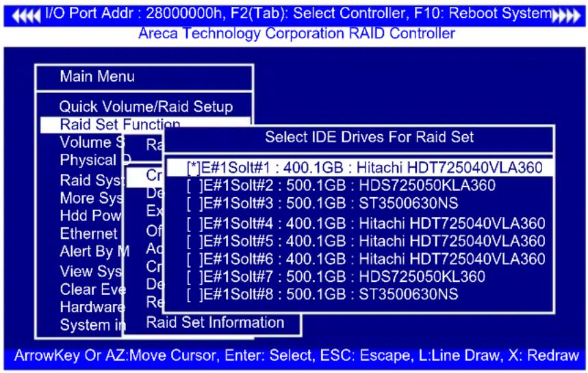Open Quick Volume/Raid Setup menu item
Viewport: 588px width, 373px height.
pyautogui.click(x=146, y=107)
